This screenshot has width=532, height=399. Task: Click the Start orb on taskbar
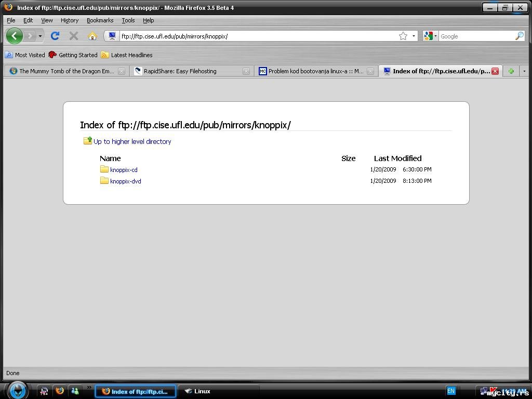click(18, 390)
